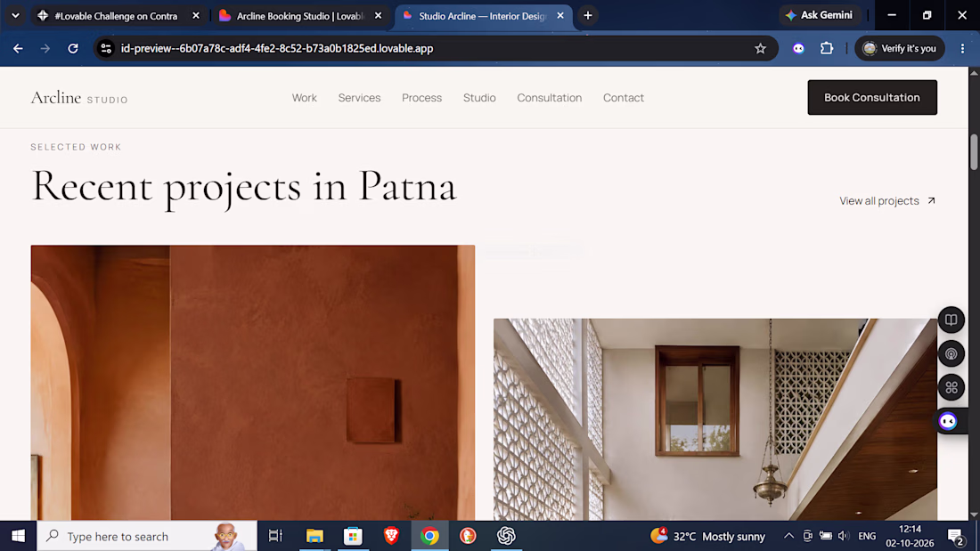Open the Services nav link
This screenshot has width=980, height=551.
[x=359, y=97]
